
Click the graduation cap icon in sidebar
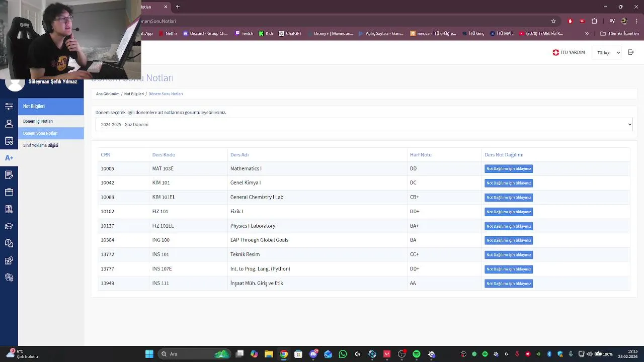[9, 226]
